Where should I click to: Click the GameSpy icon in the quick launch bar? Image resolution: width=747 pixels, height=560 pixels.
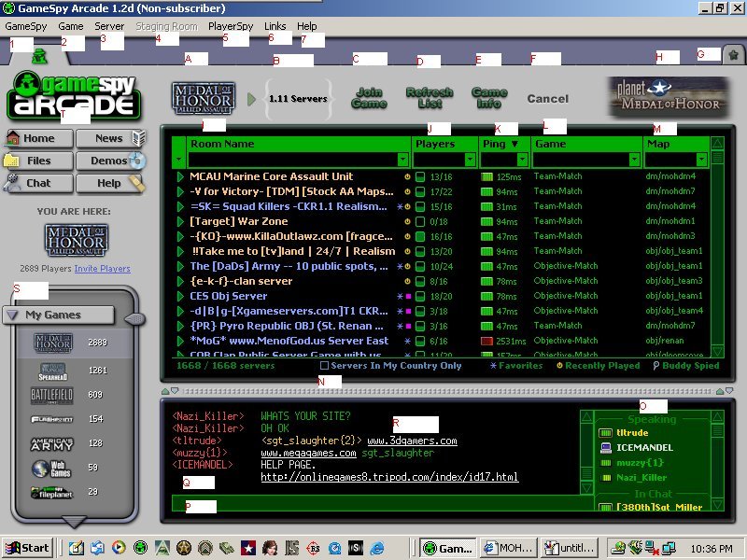pyautogui.click(x=140, y=548)
